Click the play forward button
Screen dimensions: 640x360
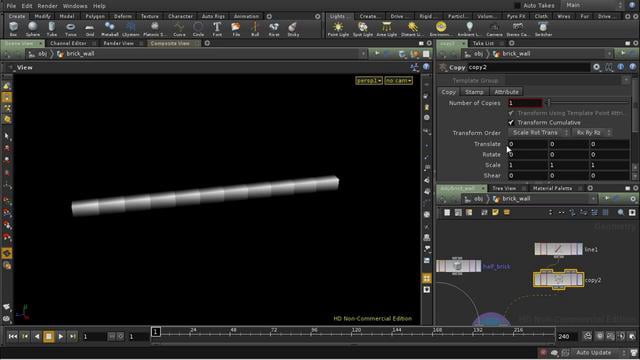61,336
